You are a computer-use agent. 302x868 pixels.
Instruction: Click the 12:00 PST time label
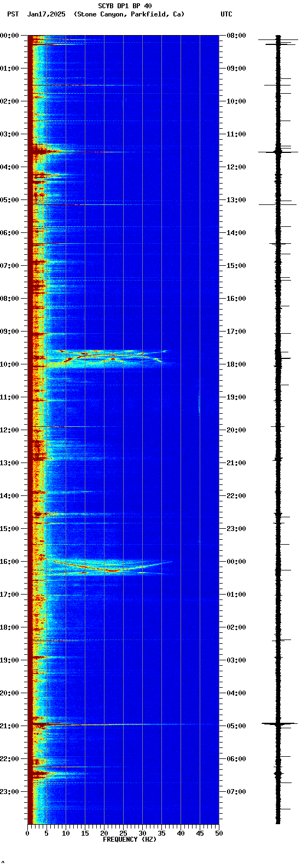[x=9, y=430]
